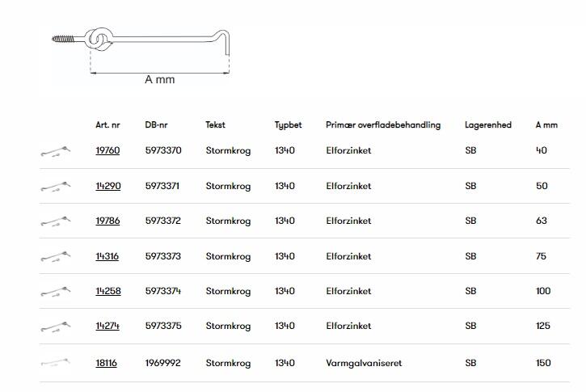Click the small hook image beside article 14316
The width and height of the screenshot is (586, 392).
click(x=55, y=257)
